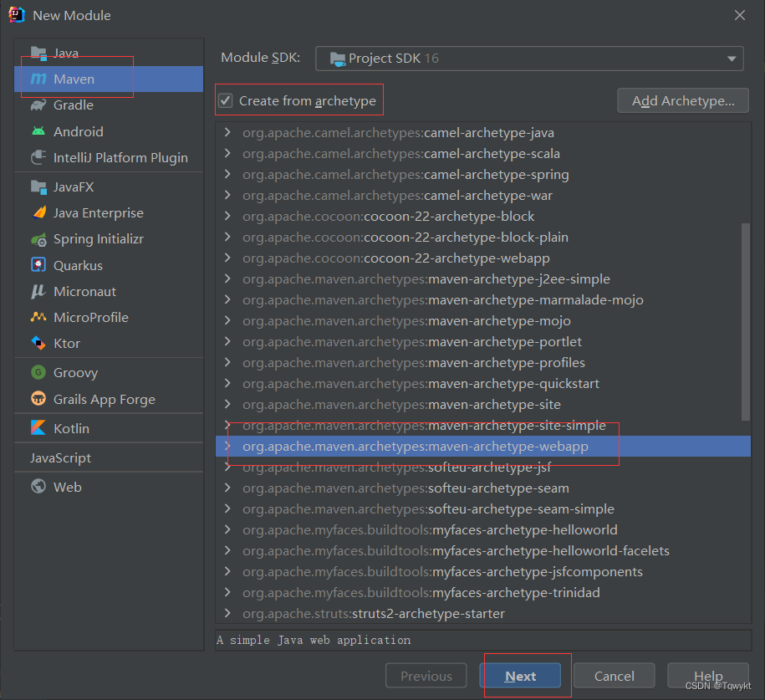This screenshot has width=765, height=700.
Task: Select myfaces-archetype-helloworld-facelets archetype
Action: click(x=483, y=550)
